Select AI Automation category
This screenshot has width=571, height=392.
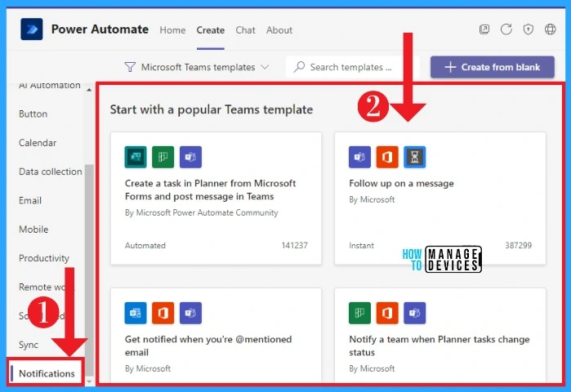pos(50,85)
